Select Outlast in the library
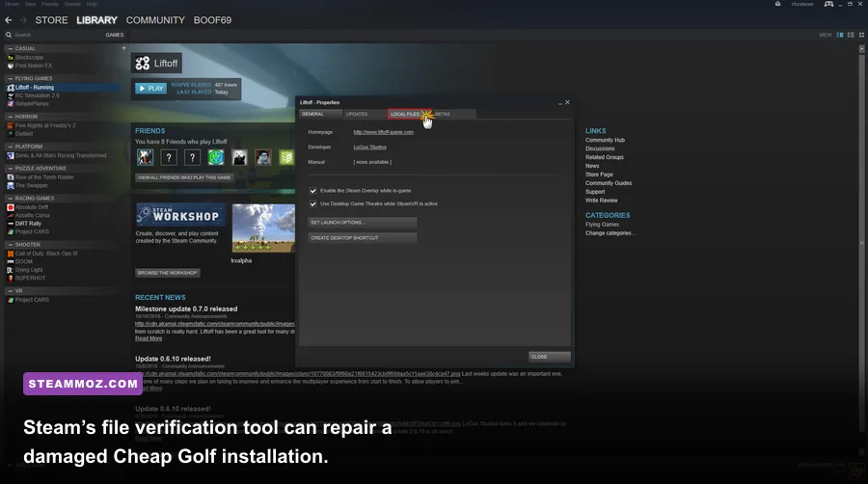Viewport: 868px width, 484px height. point(24,134)
